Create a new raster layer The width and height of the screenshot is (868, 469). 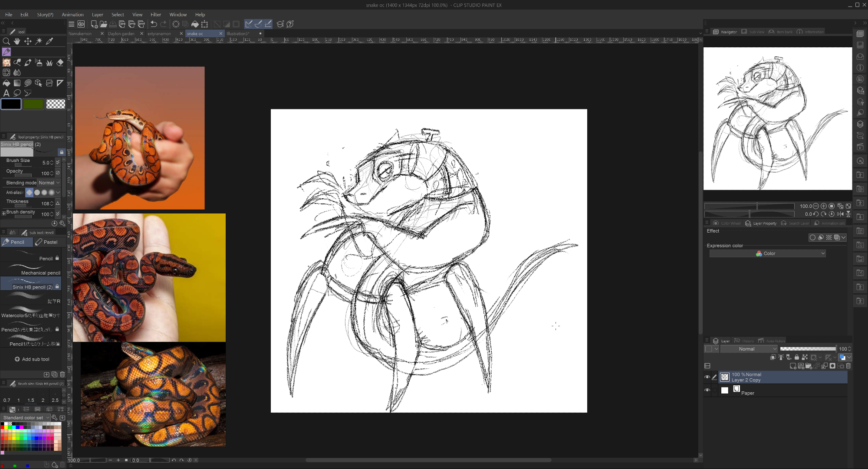(x=793, y=366)
